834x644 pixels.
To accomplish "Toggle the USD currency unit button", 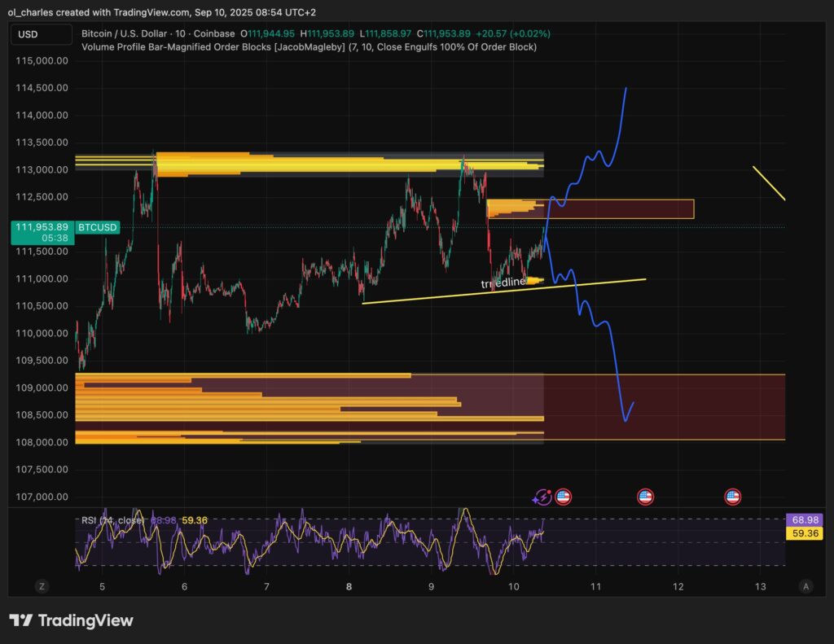I will tap(41, 35).
